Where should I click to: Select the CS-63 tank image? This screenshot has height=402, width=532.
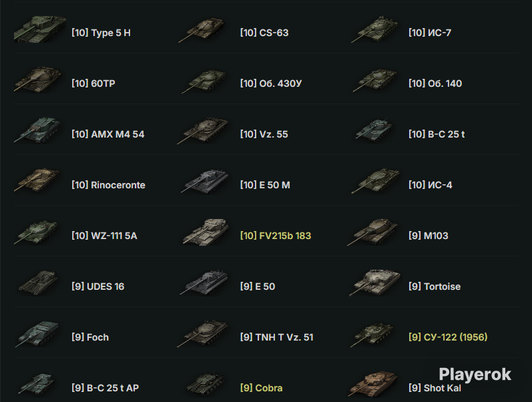coord(201,30)
